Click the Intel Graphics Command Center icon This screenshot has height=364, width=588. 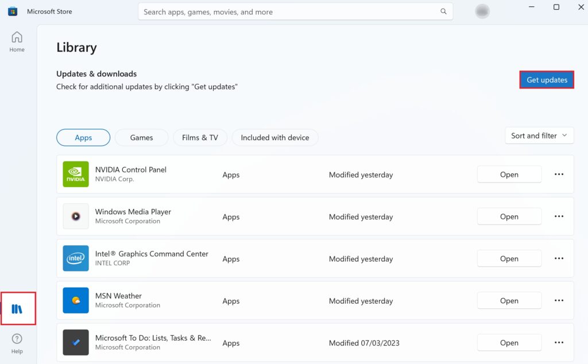(76, 258)
